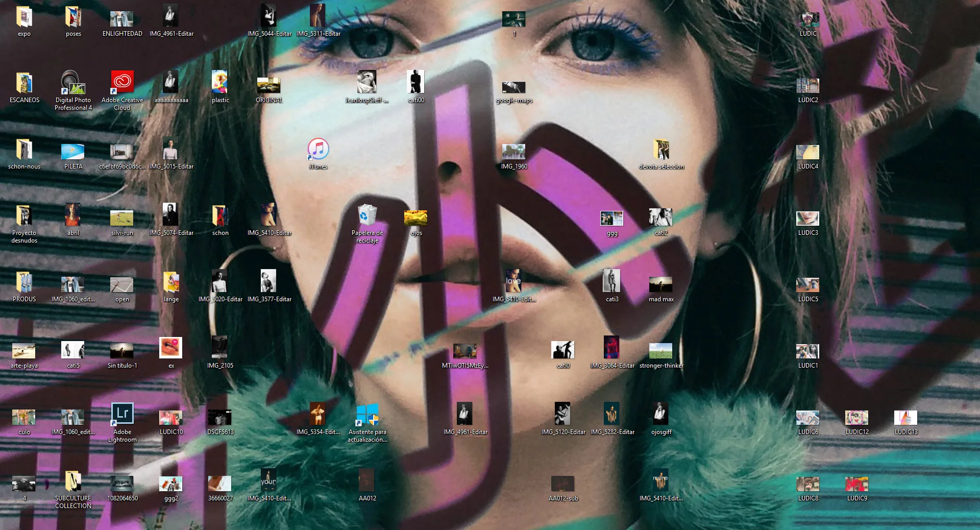This screenshot has width=980, height=530.
Task: Open the Papelera de reciclaje icon
Action: coord(367,214)
